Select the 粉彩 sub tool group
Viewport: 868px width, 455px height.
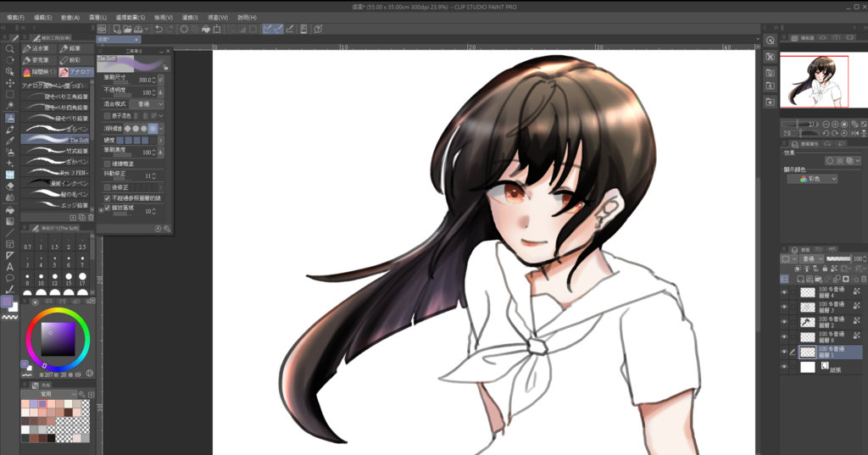(75, 60)
